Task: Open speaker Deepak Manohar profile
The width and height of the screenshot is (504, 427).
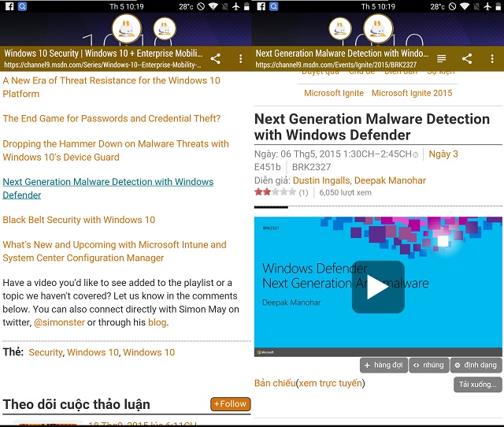Action: coord(390,180)
